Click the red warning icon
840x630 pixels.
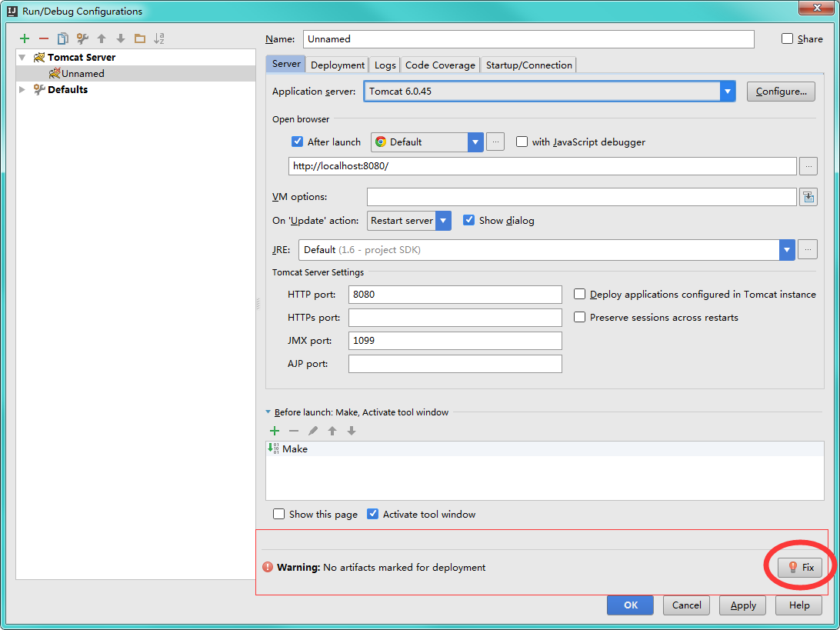coord(268,567)
